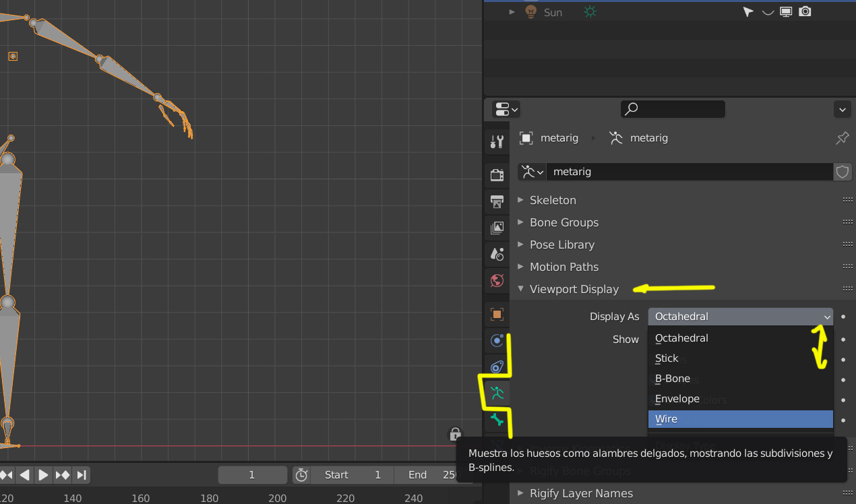Open the Scene properties tab
This screenshot has width=856, height=504.
tap(497, 254)
